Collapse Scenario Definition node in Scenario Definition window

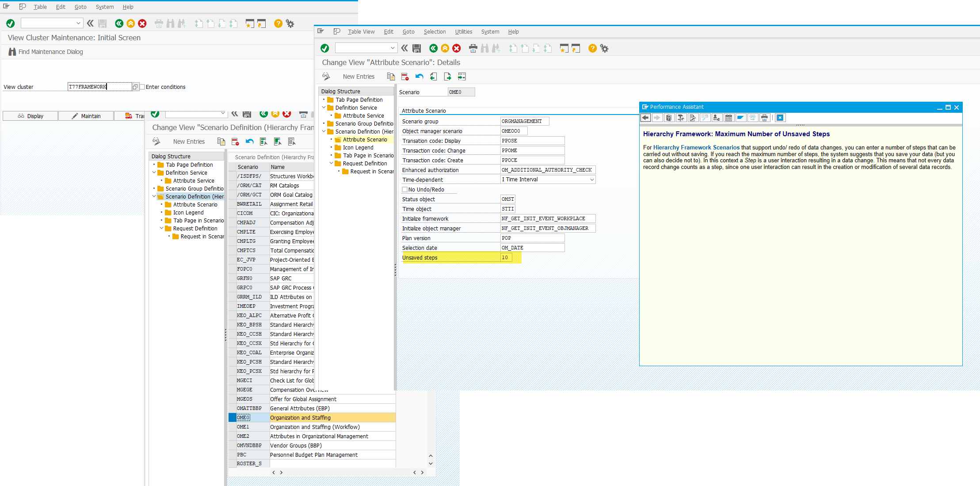tap(154, 196)
